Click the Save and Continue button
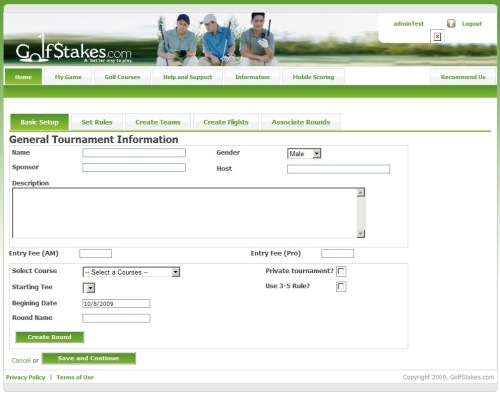 click(89, 358)
